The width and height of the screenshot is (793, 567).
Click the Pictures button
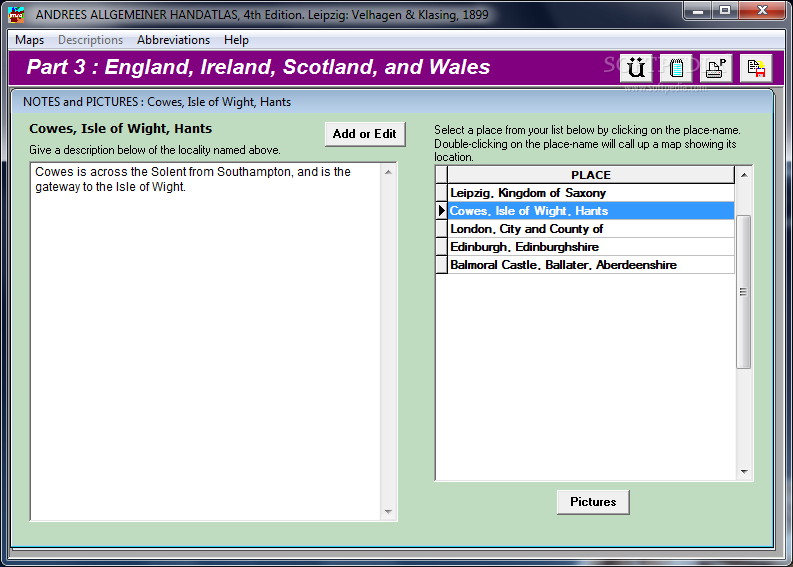pyautogui.click(x=593, y=502)
